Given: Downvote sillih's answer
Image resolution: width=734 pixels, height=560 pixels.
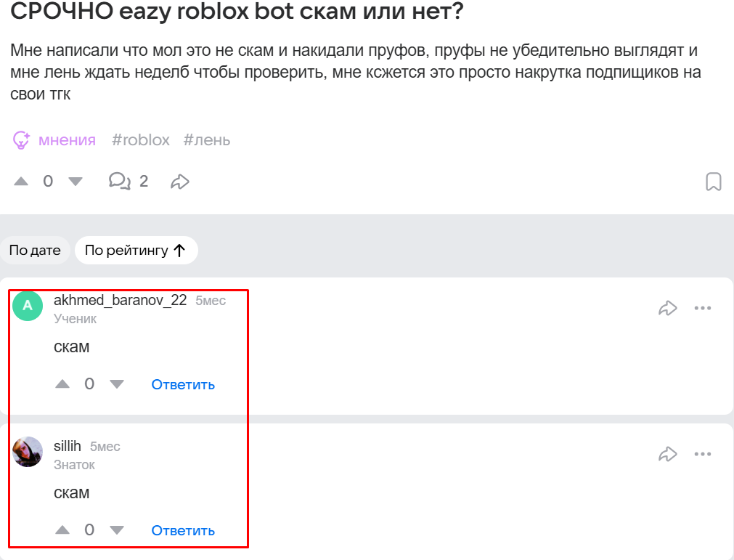Looking at the screenshot, I should pos(117,530).
